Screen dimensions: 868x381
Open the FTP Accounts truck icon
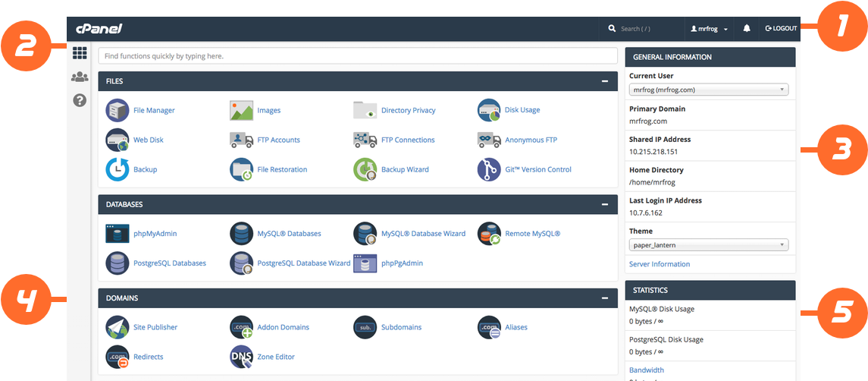click(x=241, y=140)
